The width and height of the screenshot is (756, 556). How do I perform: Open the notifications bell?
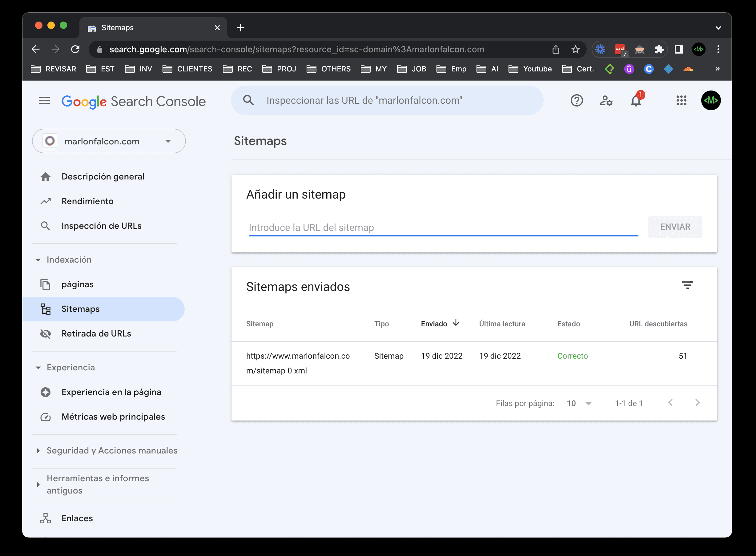[636, 100]
